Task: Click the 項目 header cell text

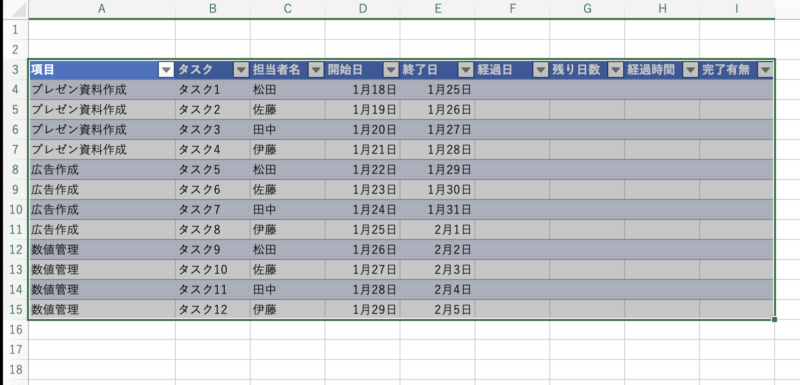Action: point(42,70)
